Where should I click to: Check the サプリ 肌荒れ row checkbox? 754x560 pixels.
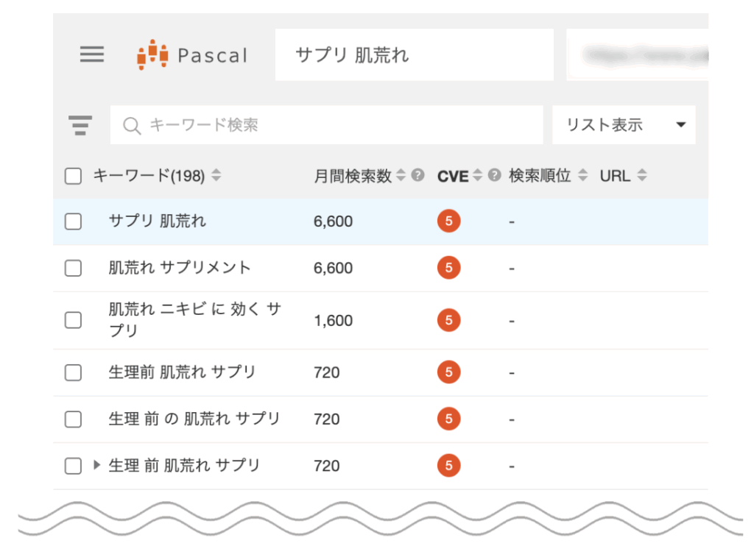72,221
